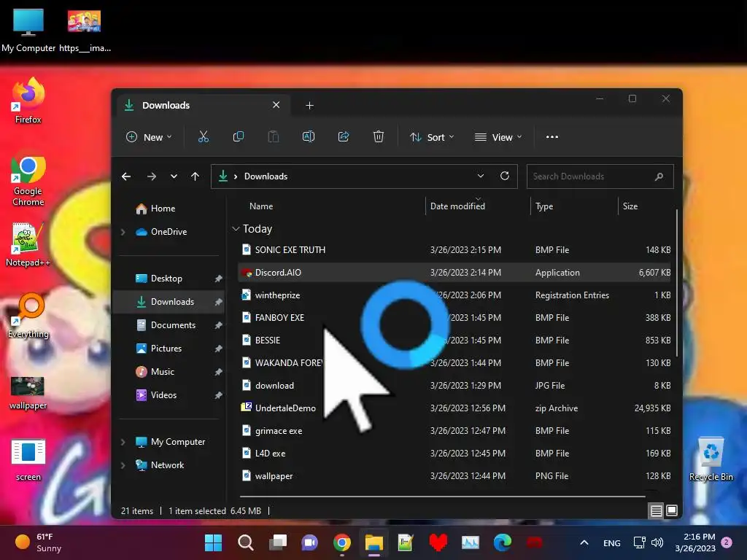The width and height of the screenshot is (747, 560).
Task: Expand OneDrive in navigation pane
Action: 123,232
